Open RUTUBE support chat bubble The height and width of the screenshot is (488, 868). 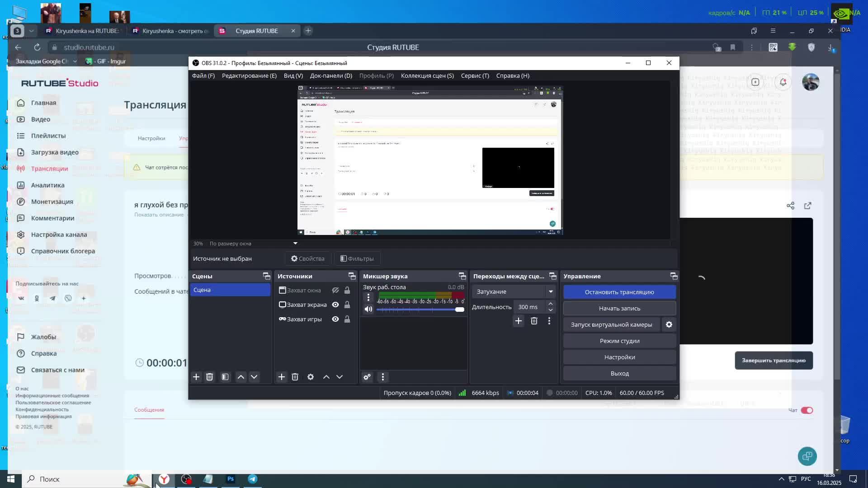click(807, 456)
